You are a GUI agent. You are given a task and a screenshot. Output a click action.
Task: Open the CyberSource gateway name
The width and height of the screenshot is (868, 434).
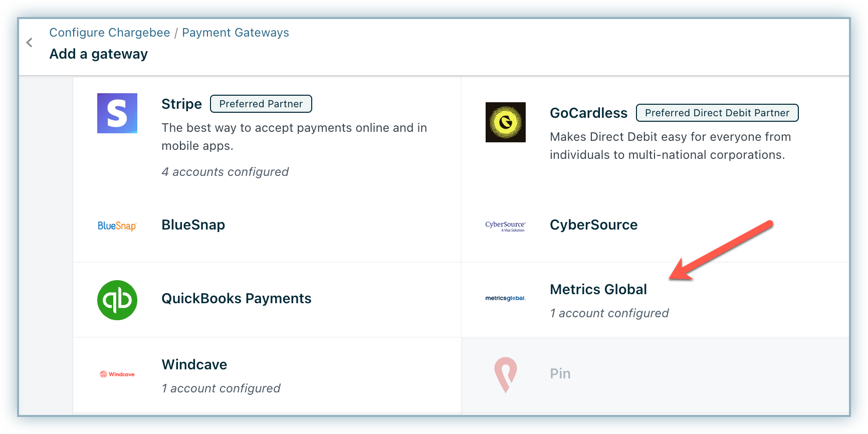593,225
